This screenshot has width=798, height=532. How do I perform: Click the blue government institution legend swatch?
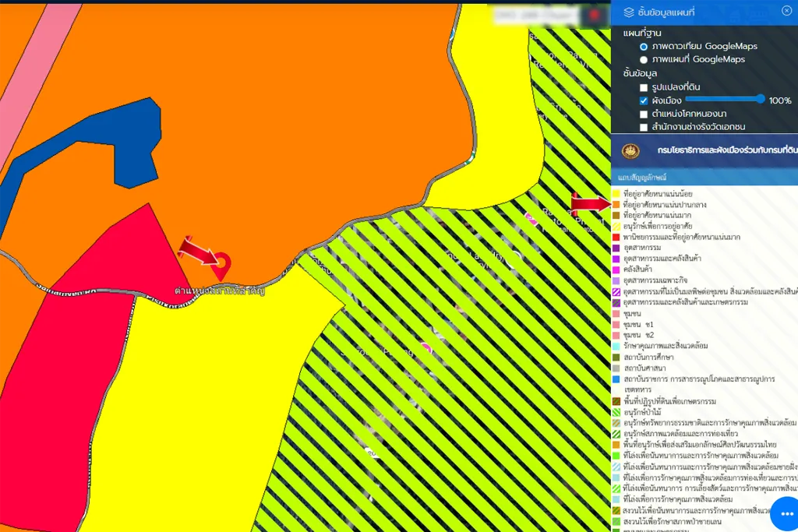pyautogui.click(x=616, y=379)
